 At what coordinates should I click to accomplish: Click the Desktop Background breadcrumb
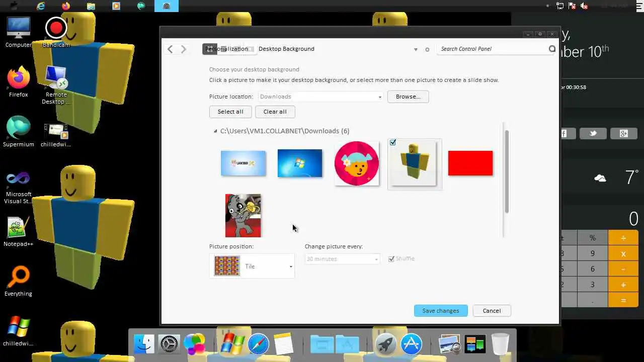pos(286,49)
